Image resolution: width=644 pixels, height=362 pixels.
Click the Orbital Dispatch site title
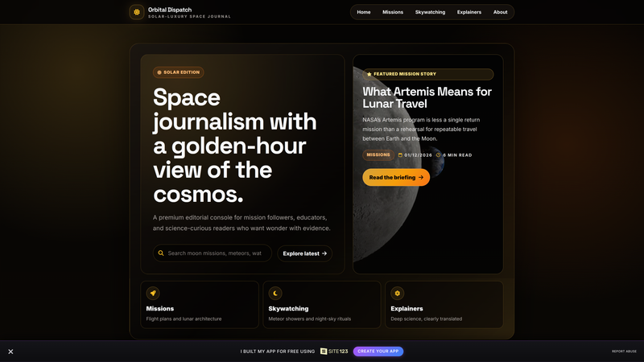[170, 10]
